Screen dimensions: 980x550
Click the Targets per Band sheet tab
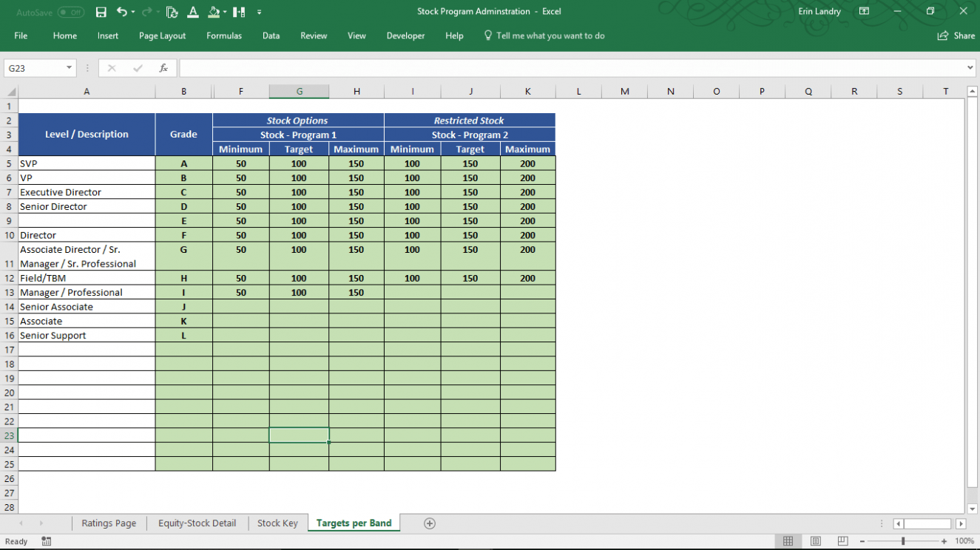point(354,523)
